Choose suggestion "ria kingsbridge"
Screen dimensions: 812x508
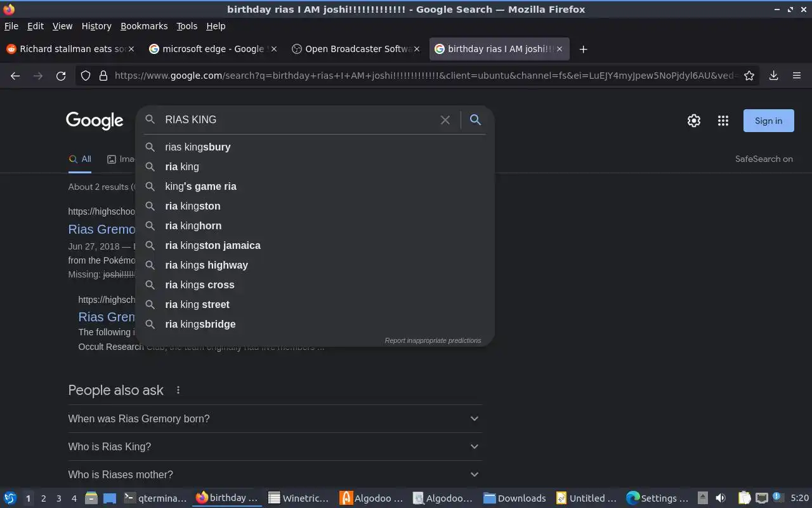pyautogui.click(x=315, y=324)
